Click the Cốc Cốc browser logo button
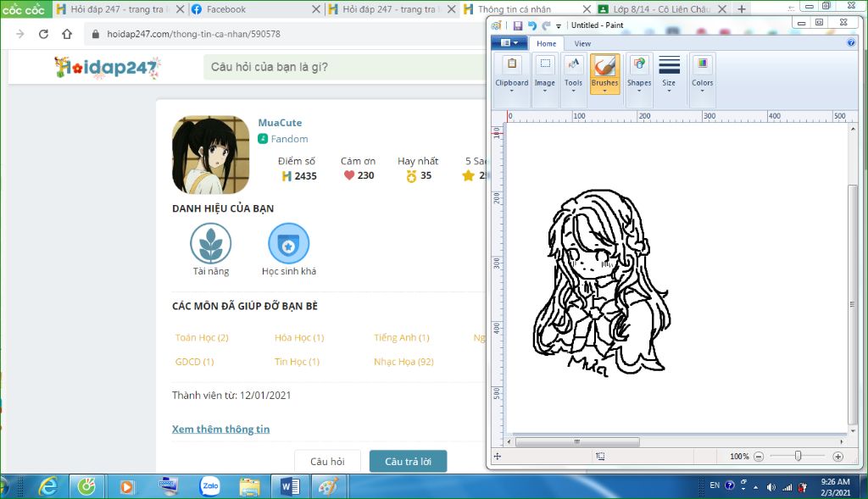The image size is (868, 499). click(x=25, y=8)
